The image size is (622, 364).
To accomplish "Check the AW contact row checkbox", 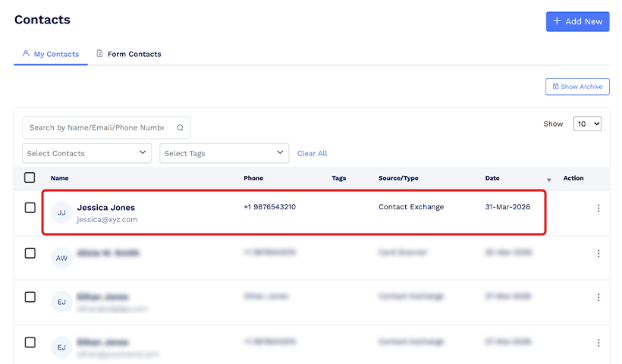I will click(30, 253).
